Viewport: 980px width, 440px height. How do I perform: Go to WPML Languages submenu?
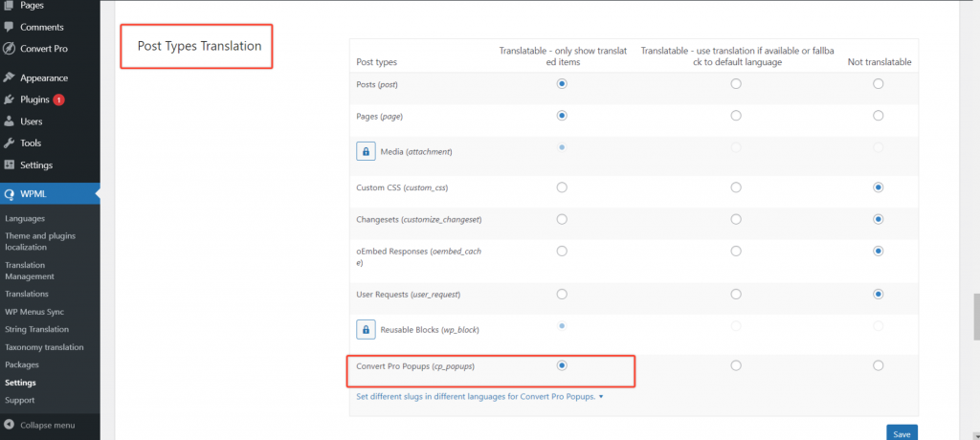[x=24, y=218]
